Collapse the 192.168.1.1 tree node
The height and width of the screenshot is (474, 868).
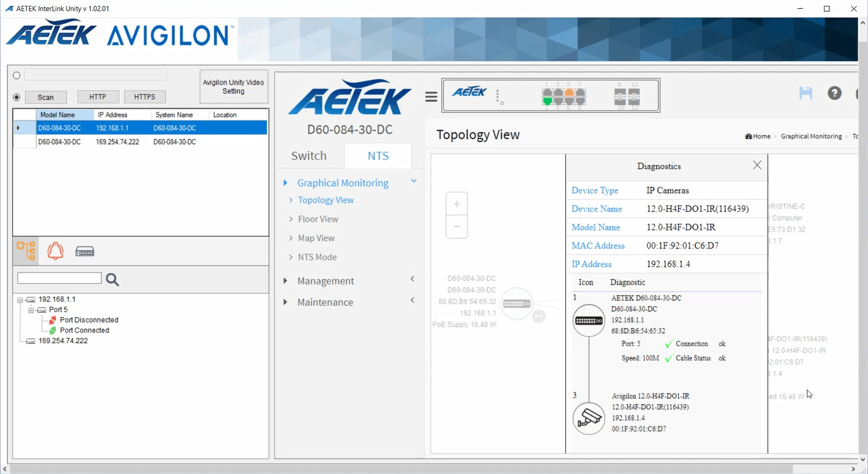(20, 300)
